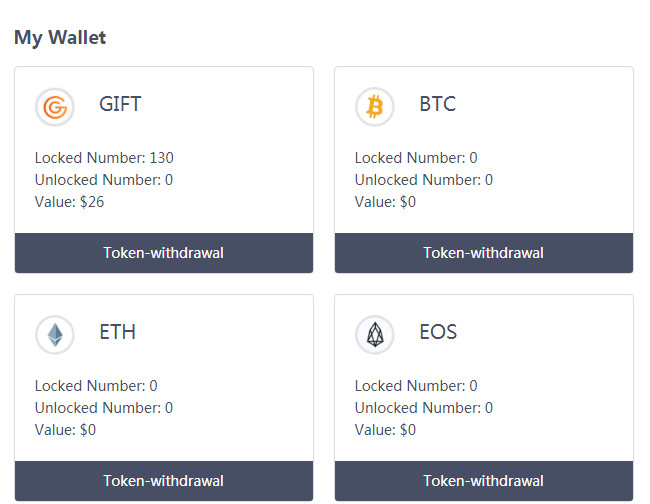Viewport: 650px width, 504px height.
Task: Click BTC Locked Number: 0 text
Action: pyautogui.click(x=416, y=158)
